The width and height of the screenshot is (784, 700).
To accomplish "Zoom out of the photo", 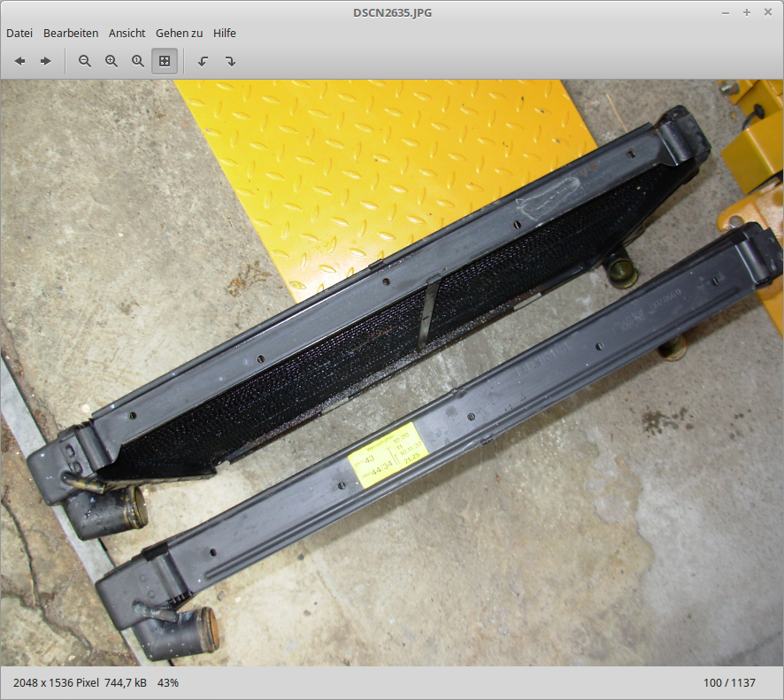I will click(85, 61).
